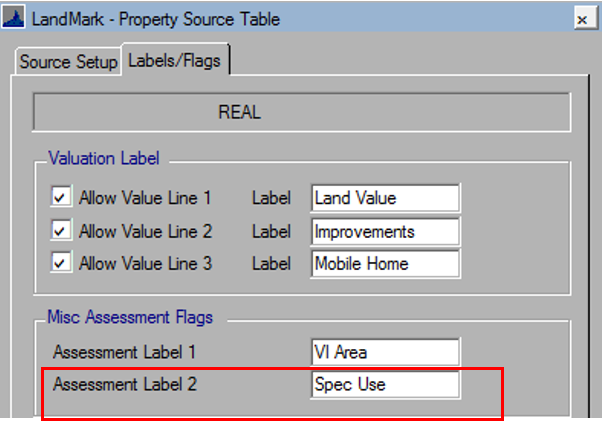
Task: Uncheck the Allow Value Line 2 checkbox
Action: click(62, 231)
